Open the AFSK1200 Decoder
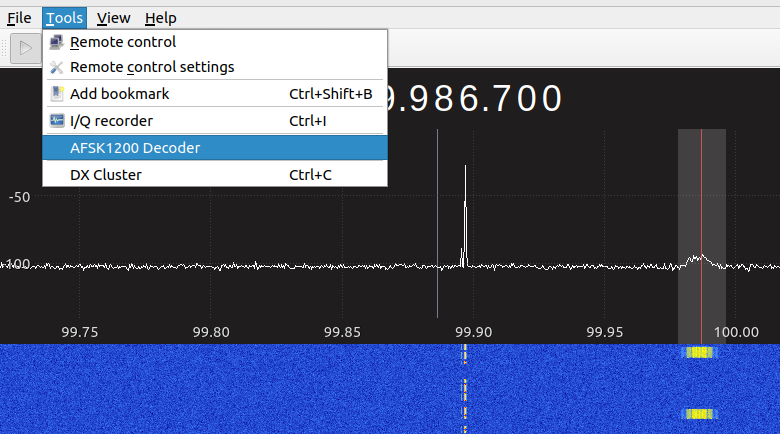This screenshot has height=434, width=780. point(135,148)
